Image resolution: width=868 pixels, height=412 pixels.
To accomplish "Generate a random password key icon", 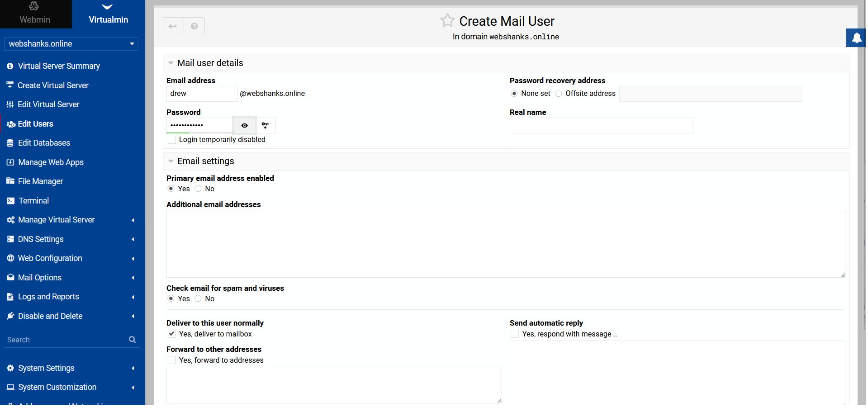I will click(x=266, y=125).
